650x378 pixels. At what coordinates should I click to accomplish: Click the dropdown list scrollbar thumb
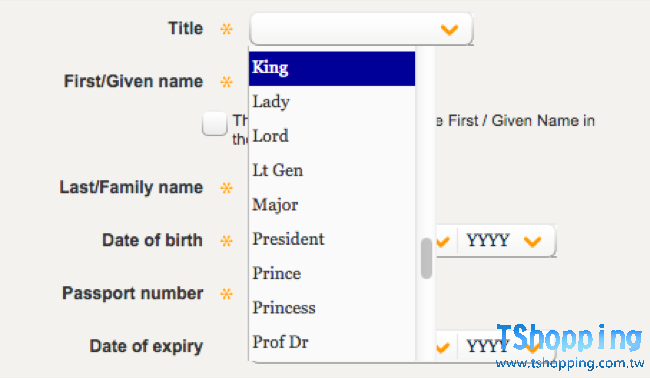pyautogui.click(x=426, y=258)
